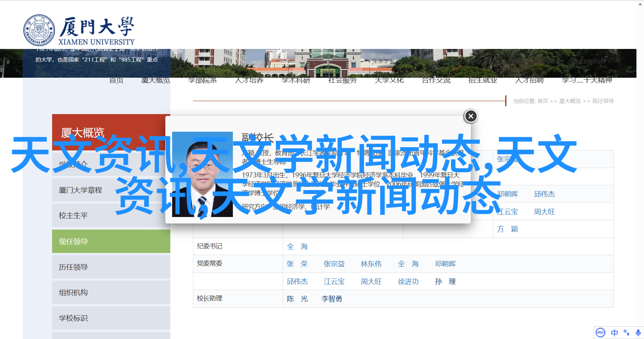Open 厦大概览 in the top navigation
Screen dimensions: 644x339
click(x=156, y=80)
